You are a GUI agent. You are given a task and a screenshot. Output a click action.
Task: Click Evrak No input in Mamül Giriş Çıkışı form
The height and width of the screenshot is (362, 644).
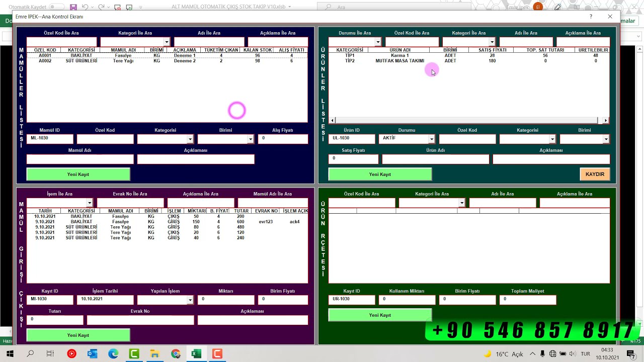click(x=140, y=320)
